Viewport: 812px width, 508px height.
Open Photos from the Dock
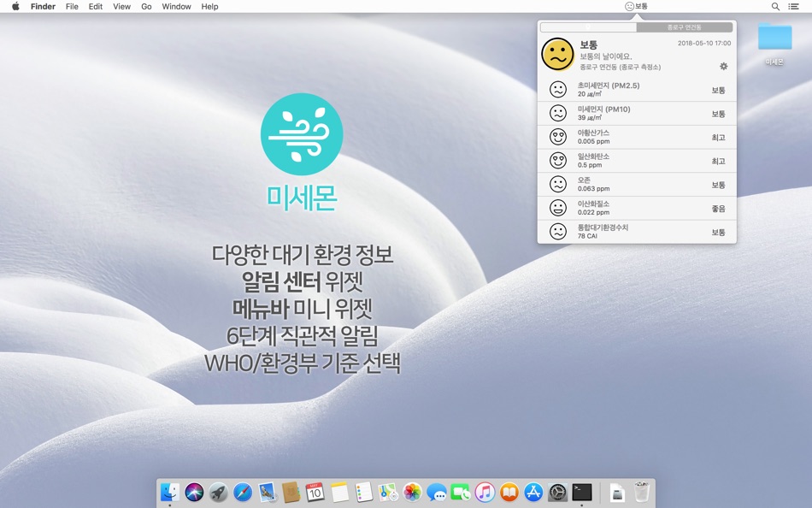[x=412, y=492]
